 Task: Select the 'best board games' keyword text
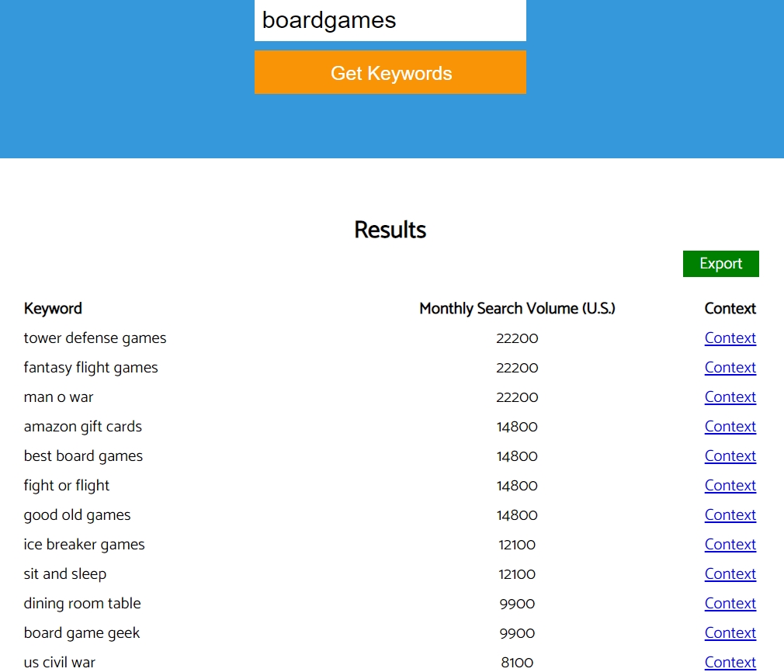[x=83, y=456]
